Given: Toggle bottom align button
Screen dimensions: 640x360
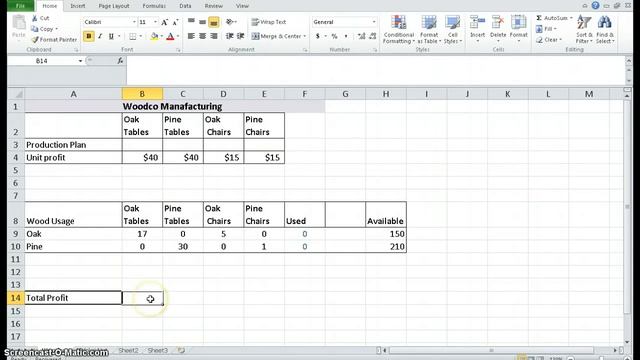Looking at the screenshot, I should point(213,22).
